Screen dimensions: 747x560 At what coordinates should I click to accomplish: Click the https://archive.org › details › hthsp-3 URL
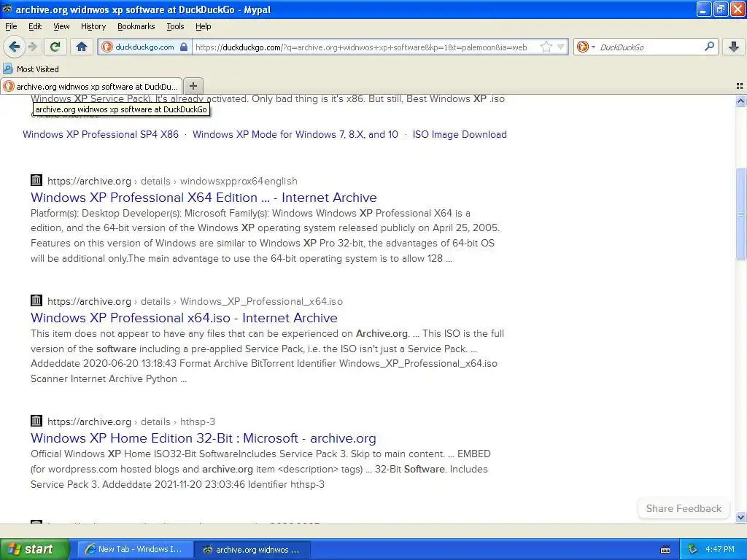[x=131, y=422]
